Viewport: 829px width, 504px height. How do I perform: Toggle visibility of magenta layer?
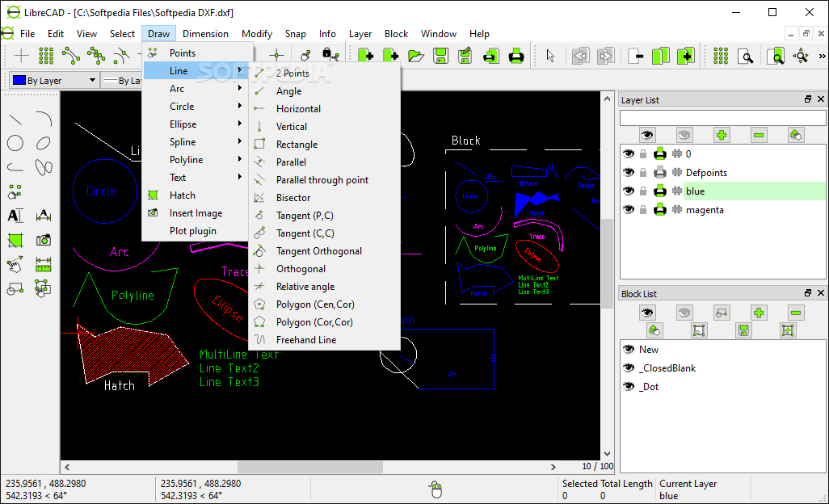(628, 210)
